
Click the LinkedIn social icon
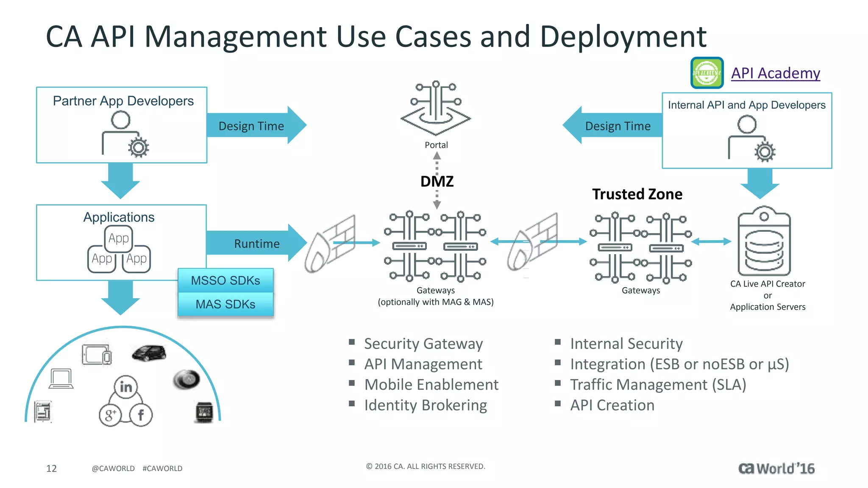[126, 387]
